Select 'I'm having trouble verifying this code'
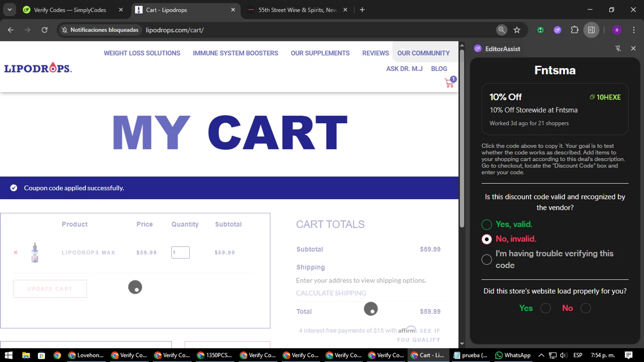The image size is (644, 362). click(x=486, y=259)
